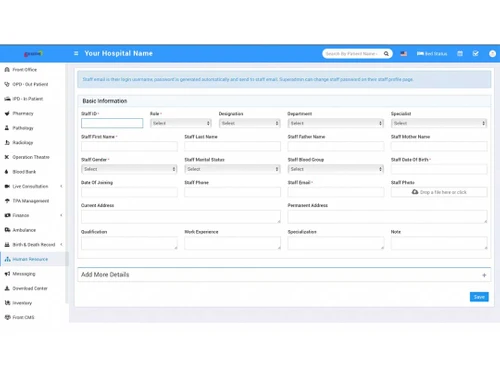Screen dimensions: 500x375
Task: Click the Front CMS sidebar icon
Action: coord(7,317)
